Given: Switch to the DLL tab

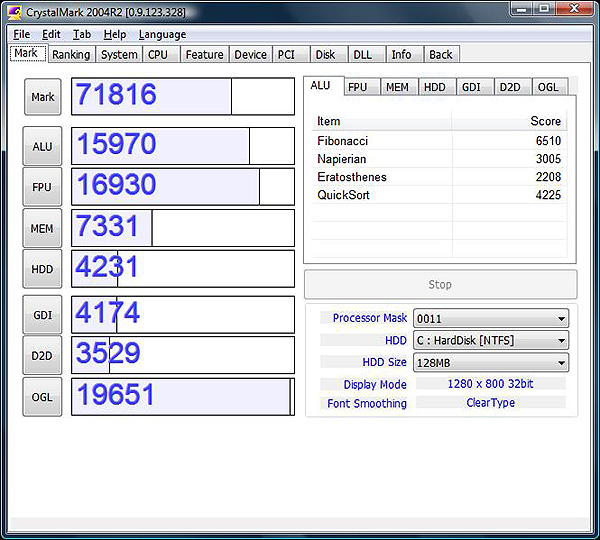Looking at the screenshot, I should 367,54.
